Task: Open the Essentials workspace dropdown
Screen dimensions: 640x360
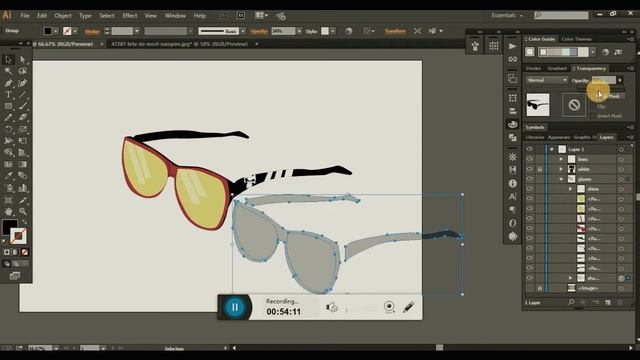Action: (x=507, y=16)
